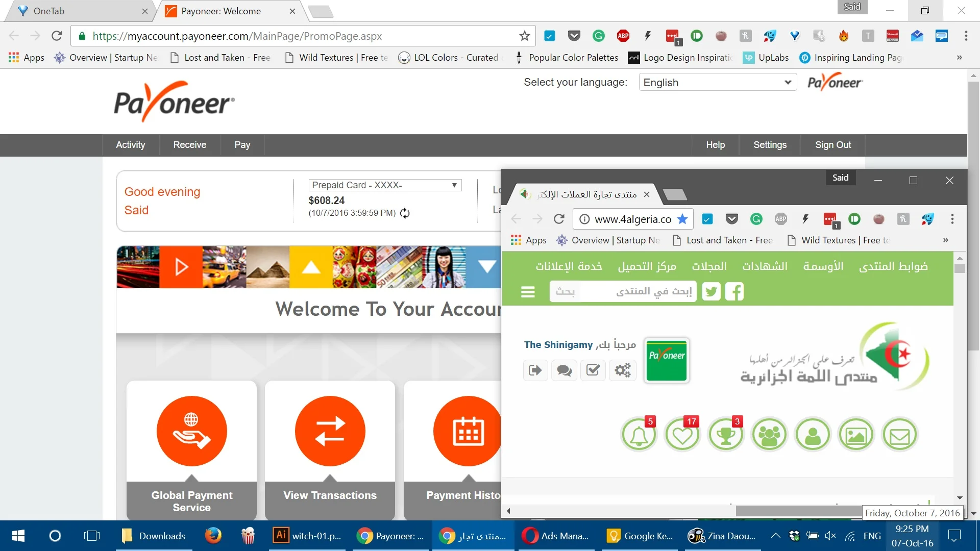Viewport: 980px width, 551px height.
Task: Click the Sign Out link
Action: 832,145
